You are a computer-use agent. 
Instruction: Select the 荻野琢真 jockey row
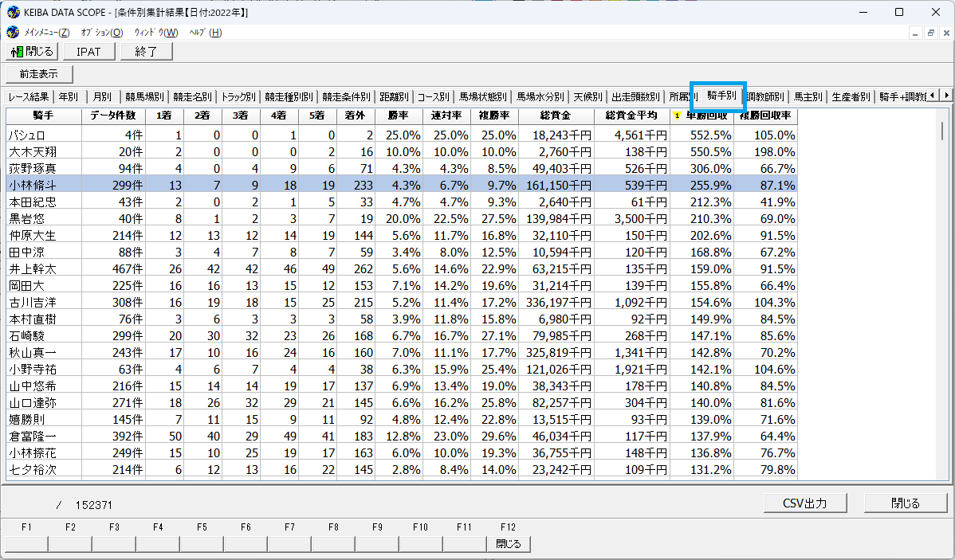click(402, 169)
